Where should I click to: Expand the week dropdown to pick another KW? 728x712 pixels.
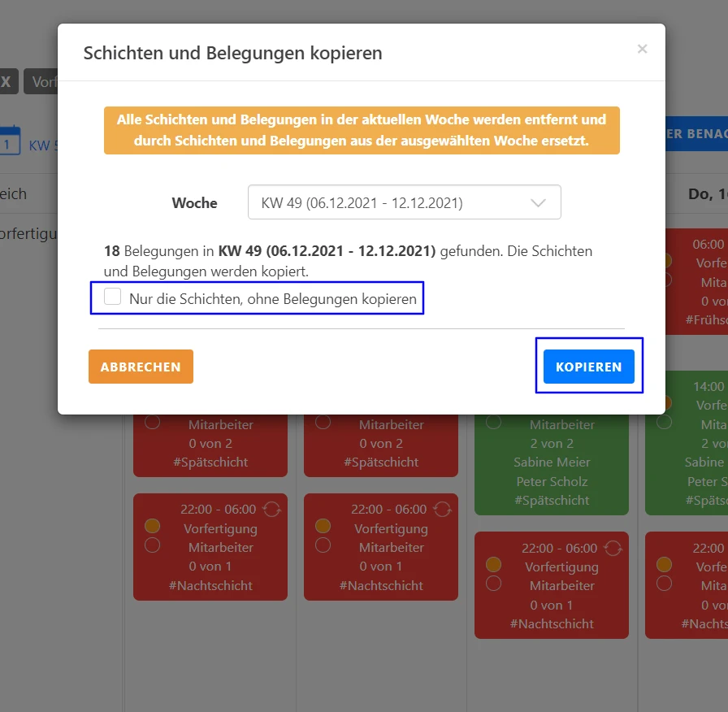404,202
